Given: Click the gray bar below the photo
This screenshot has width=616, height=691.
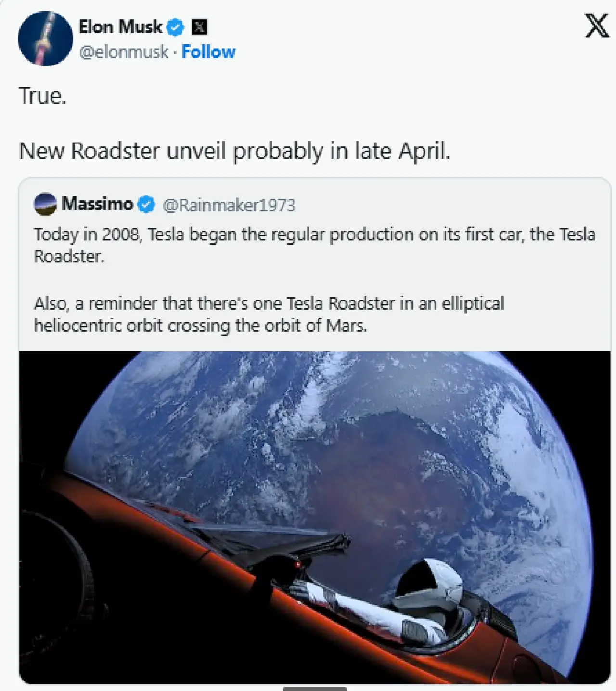Looking at the screenshot, I should point(315,689).
